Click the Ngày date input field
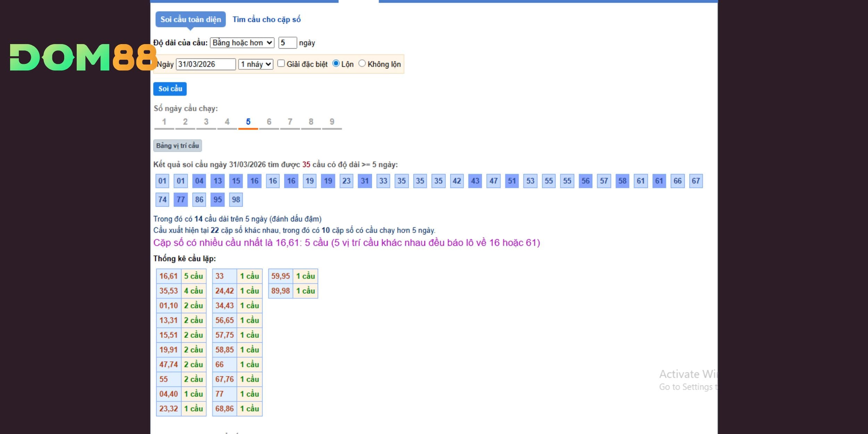Viewport: 868px width, 434px height. (206, 64)
